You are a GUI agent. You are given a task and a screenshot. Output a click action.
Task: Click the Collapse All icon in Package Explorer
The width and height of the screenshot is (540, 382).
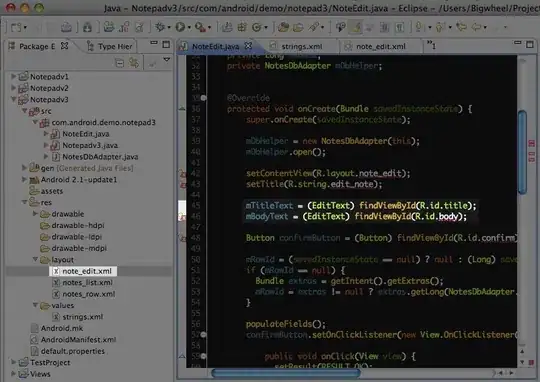tap(120, 63)
